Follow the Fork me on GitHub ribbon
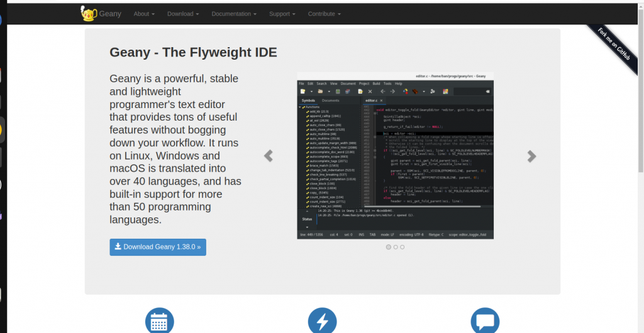The height and width of the screenshot is (333, 644). [x=614, y=44]
